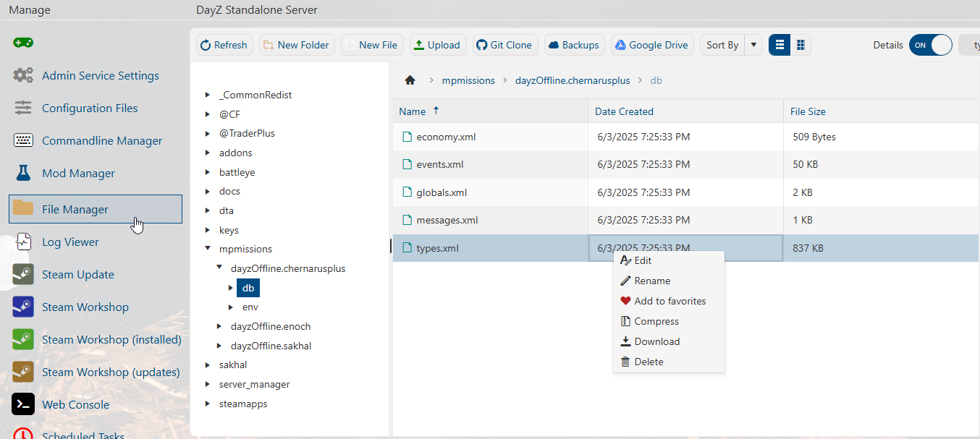This screenshot has height=439, width=980.
Task: Expand the @TraderPlus folder
Action: pyautogui.click(x=208, y=133)
